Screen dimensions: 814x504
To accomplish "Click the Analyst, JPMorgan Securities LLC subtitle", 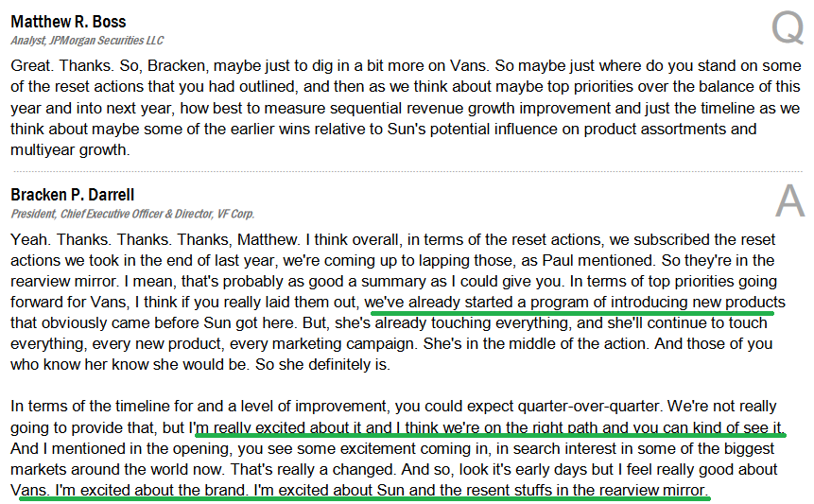I will point(87,41).
